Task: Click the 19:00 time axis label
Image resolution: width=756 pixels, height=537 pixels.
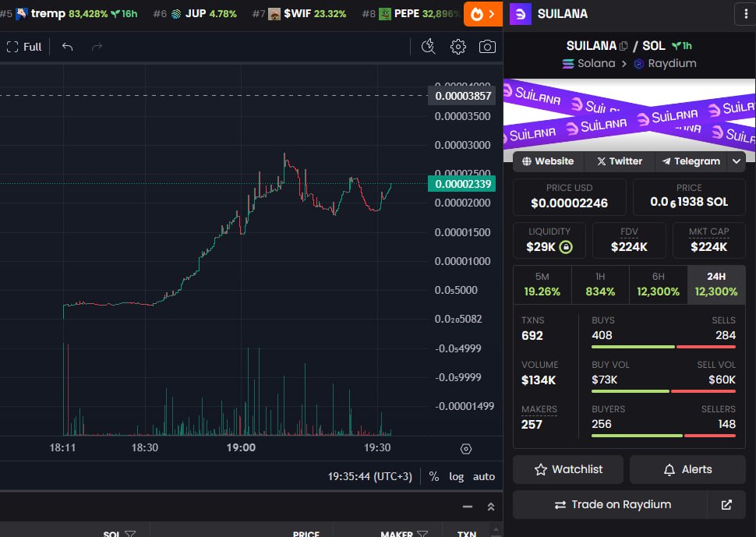Action: [x=241, y=448]
